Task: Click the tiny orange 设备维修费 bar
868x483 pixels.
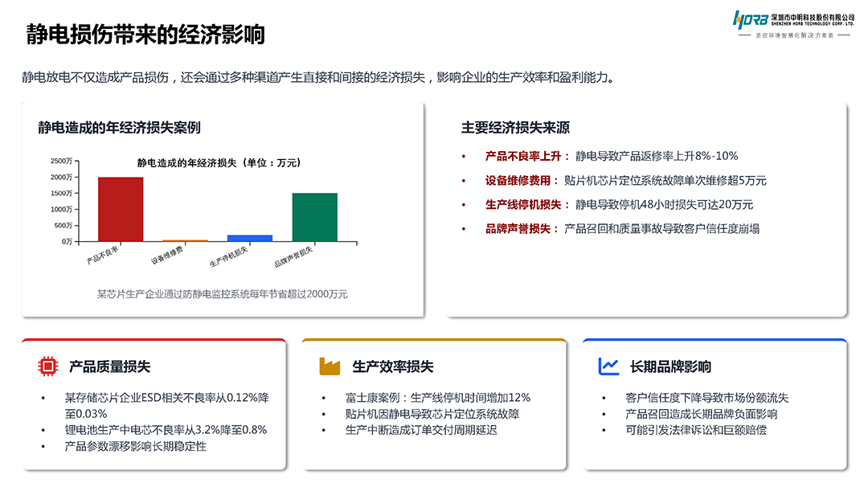Action: point(185,240)
